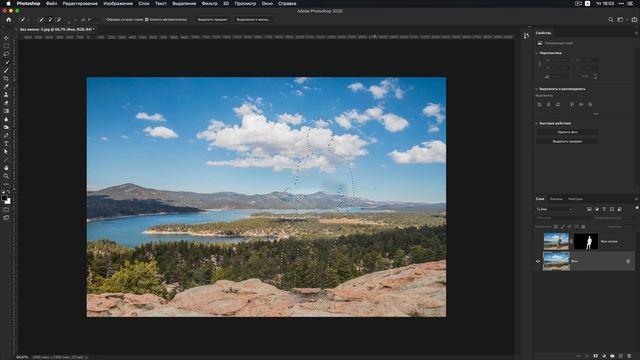The height and width of the screenshot is (360, 640).
Task: Set the background color swatch
Action: click(8, 201)
